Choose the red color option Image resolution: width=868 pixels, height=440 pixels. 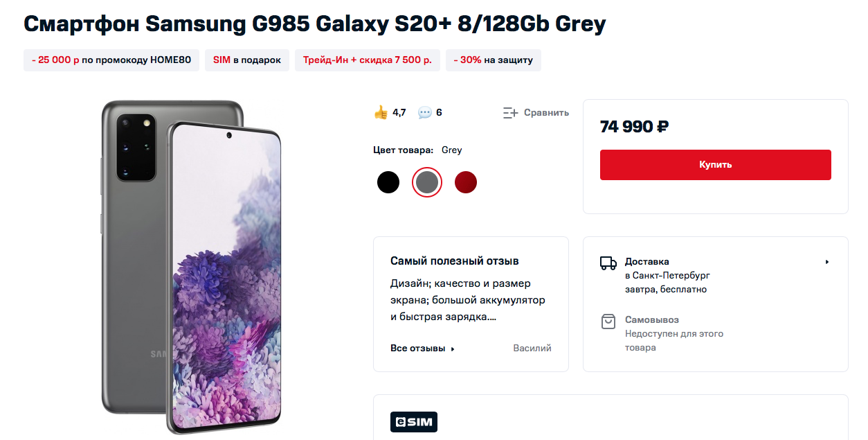pos(466,182)
